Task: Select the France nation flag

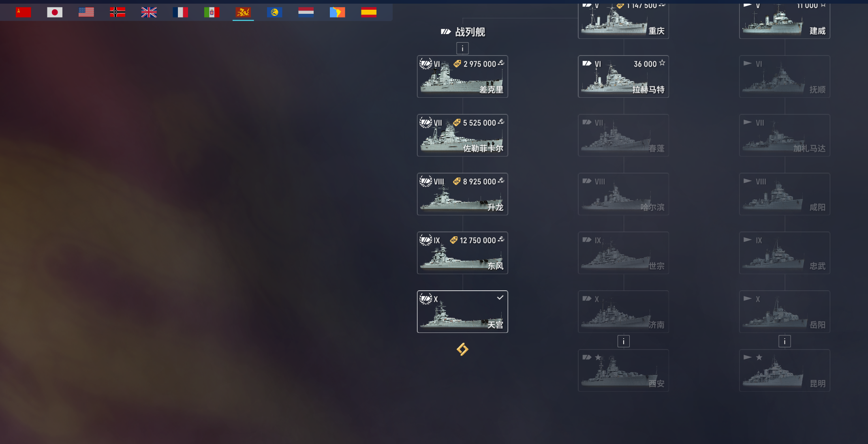Action: (180, 13)
